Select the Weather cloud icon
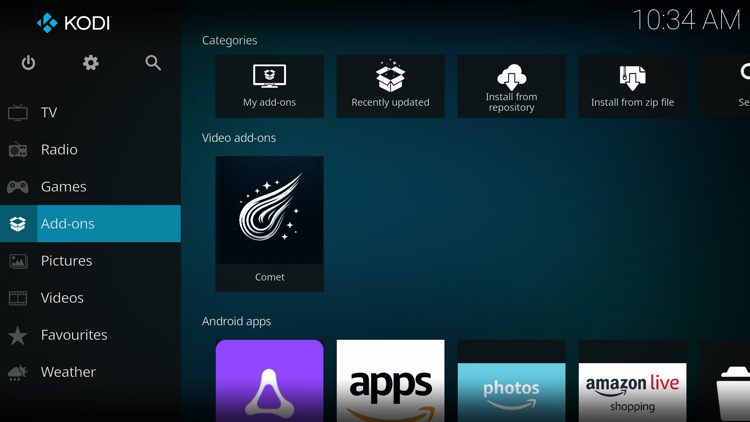 tap(18, 372)
